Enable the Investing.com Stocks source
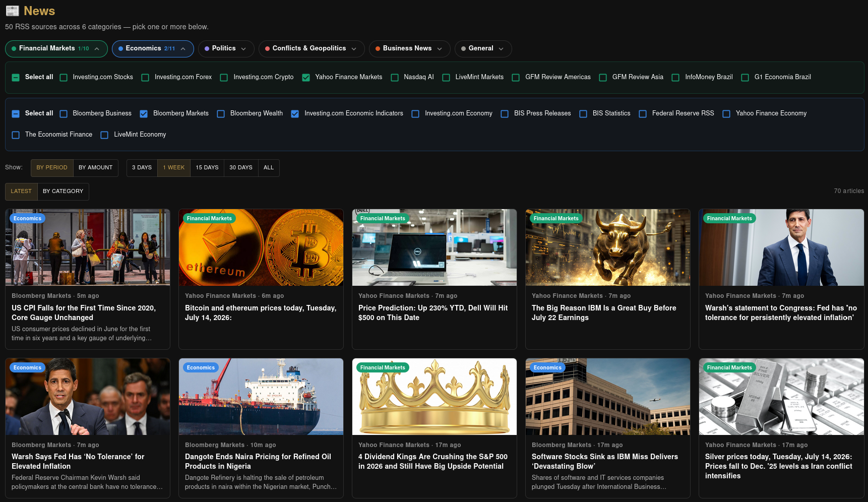The width and height of the screenshot is (868, 502). click(64, 77)
